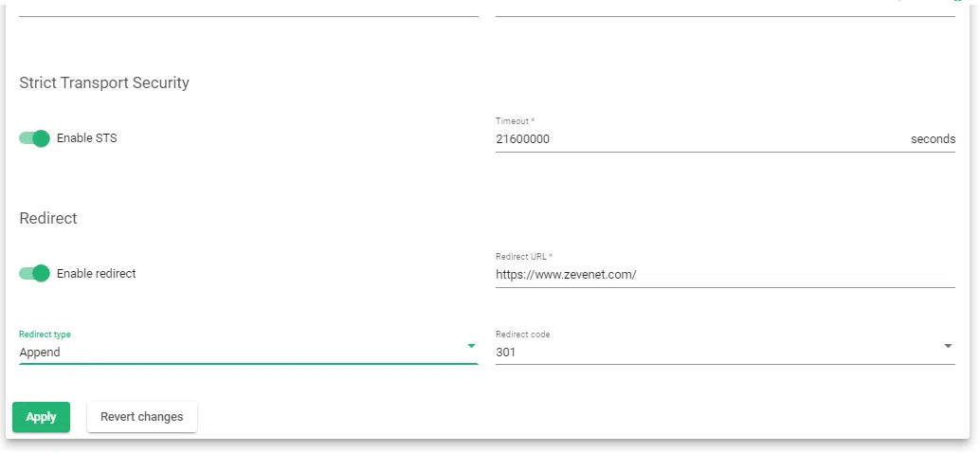Click the Enable STS label text
The image size is (980, 453).
click(87, 138)
